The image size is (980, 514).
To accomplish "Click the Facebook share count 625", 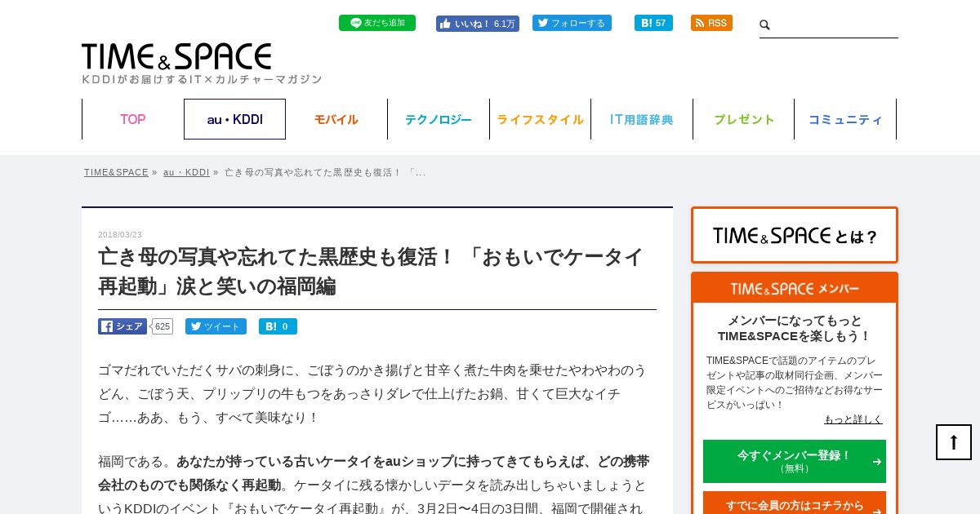I will [163, 326].
